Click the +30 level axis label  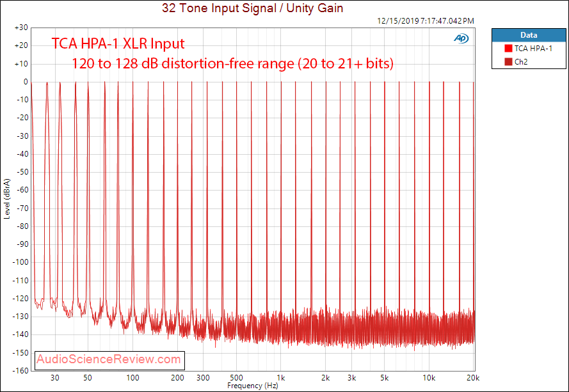click(x=21, y=27)
